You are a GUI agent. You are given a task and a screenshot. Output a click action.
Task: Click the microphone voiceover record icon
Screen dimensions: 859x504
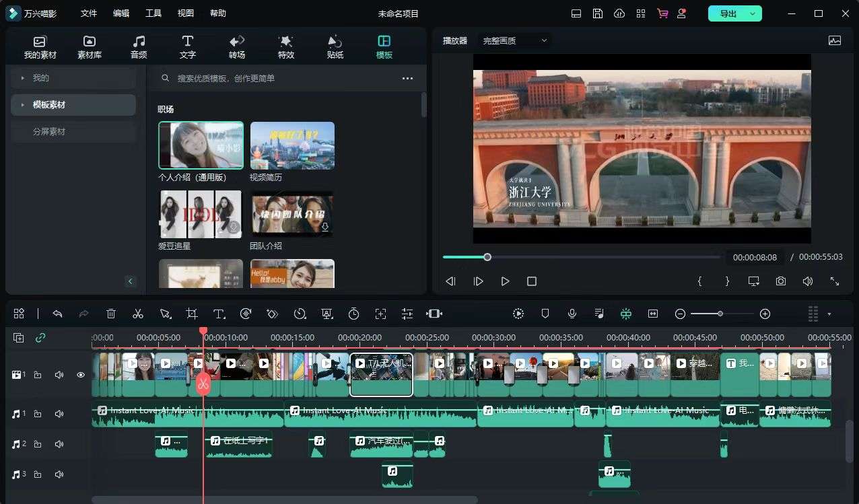point(572,314)
